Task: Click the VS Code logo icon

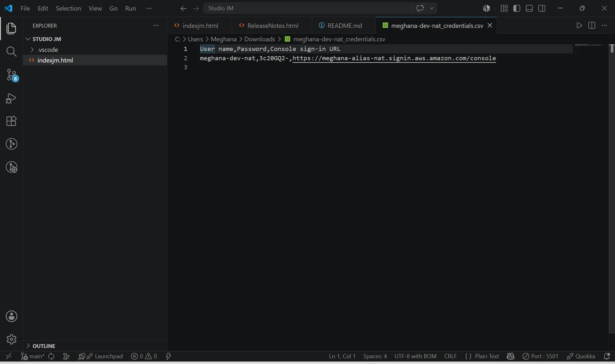Action: [x=9, y=8]
